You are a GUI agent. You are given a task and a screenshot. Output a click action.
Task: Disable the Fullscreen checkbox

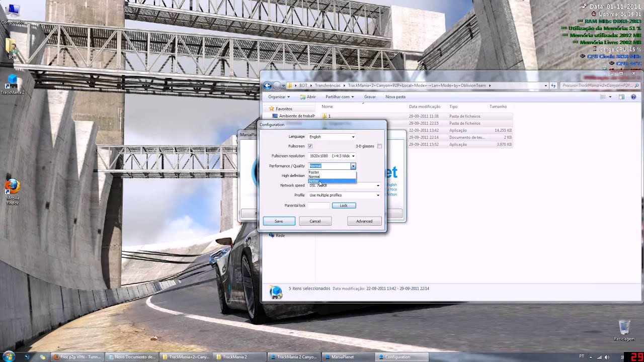pos(310,146)
